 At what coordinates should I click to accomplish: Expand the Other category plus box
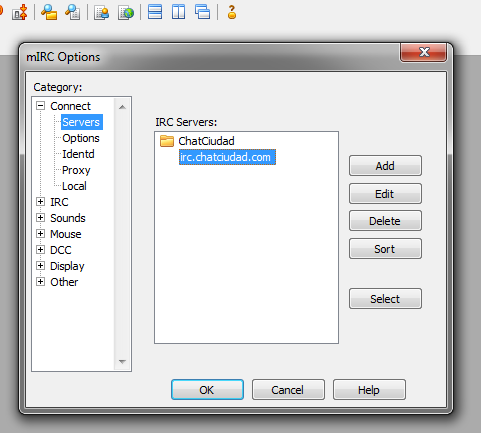point(40,282)
